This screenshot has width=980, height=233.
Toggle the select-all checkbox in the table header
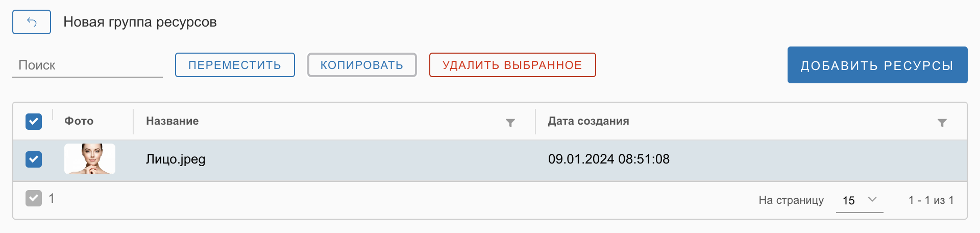coord(34,122)
